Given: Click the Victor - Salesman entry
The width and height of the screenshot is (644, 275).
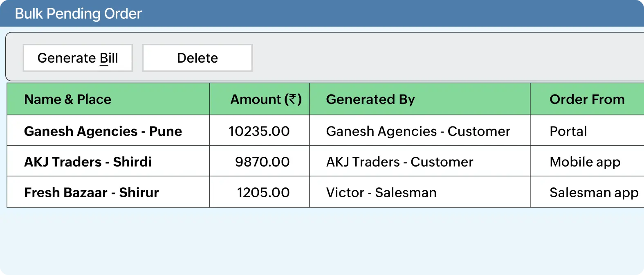Looking at the screenshot, I should [381, 192].
